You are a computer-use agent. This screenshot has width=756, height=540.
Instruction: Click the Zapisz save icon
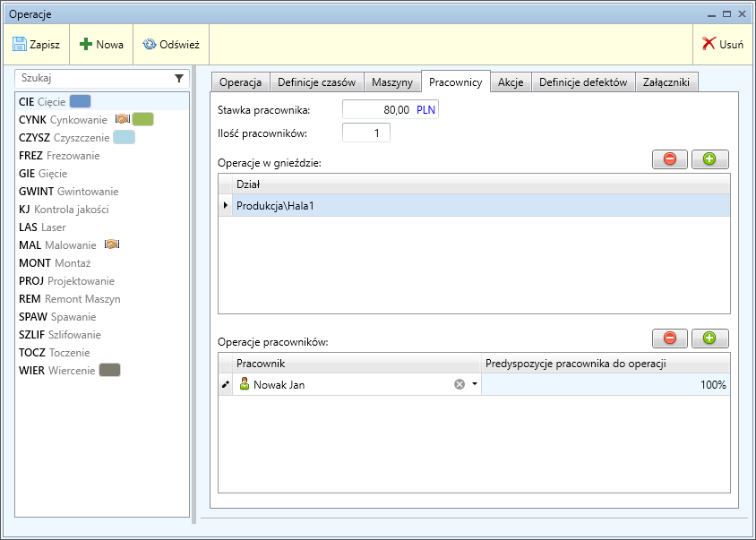click(20, 44)
